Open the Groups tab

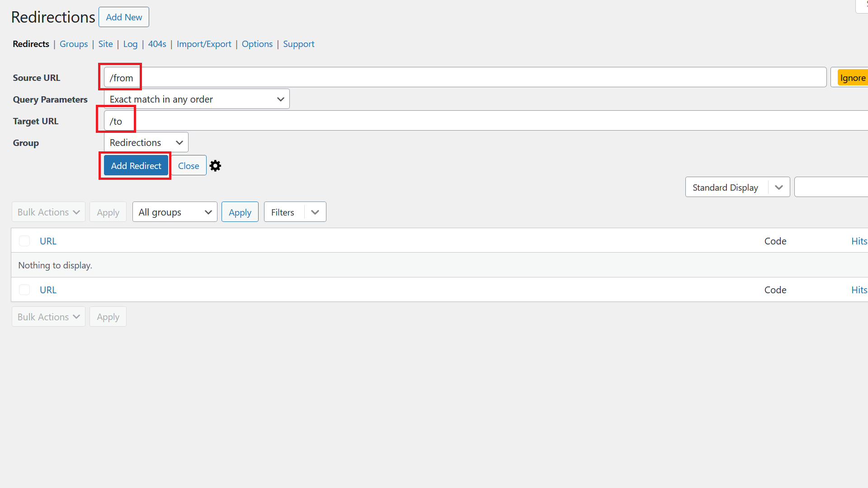73,43
